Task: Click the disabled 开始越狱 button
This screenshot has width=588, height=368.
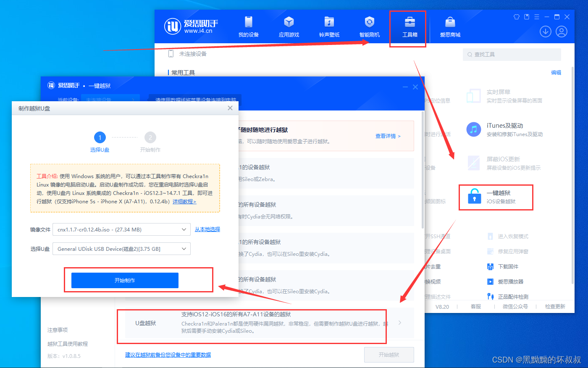Action: [x=389, y=355]
